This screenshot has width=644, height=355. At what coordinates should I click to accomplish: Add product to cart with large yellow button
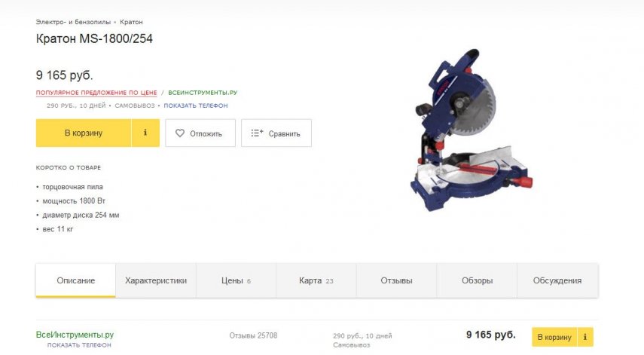pos(84,133)
